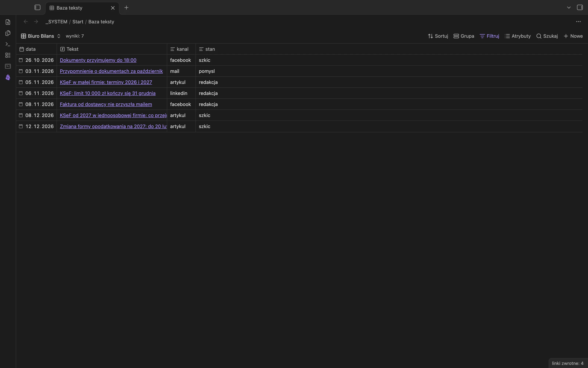Click the pomysl stan cell
The width and height of the screenshot is (588, 368).
click(207, 71)
